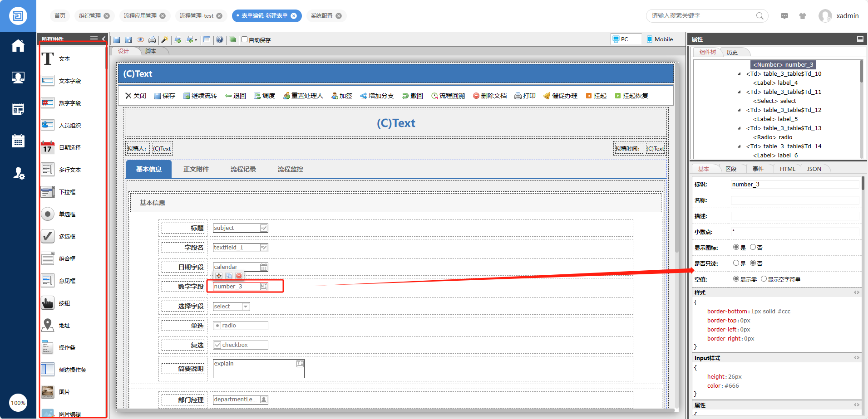Click the move handle icon above number_3
868x419 pixels.
[x=219, y=276]
